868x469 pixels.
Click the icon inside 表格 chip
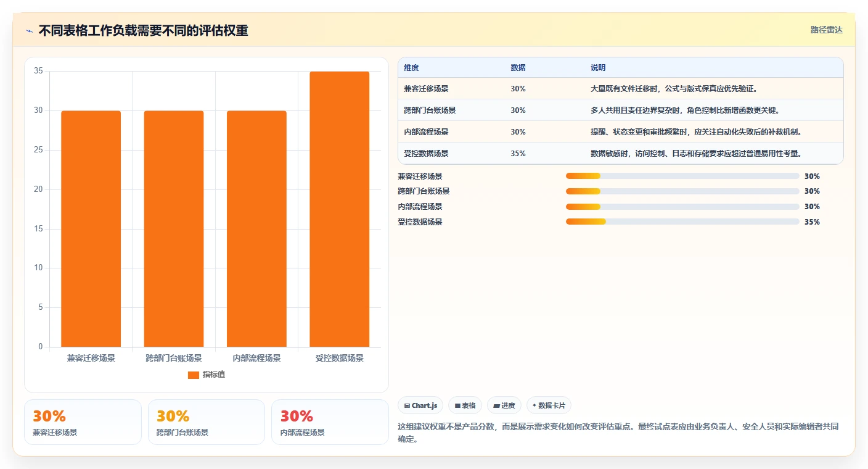point(457,406)
